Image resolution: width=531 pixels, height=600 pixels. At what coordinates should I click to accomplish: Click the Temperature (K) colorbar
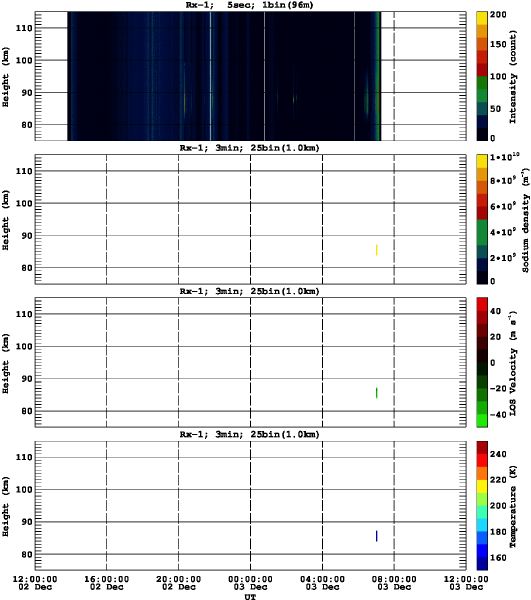(482, 505)
